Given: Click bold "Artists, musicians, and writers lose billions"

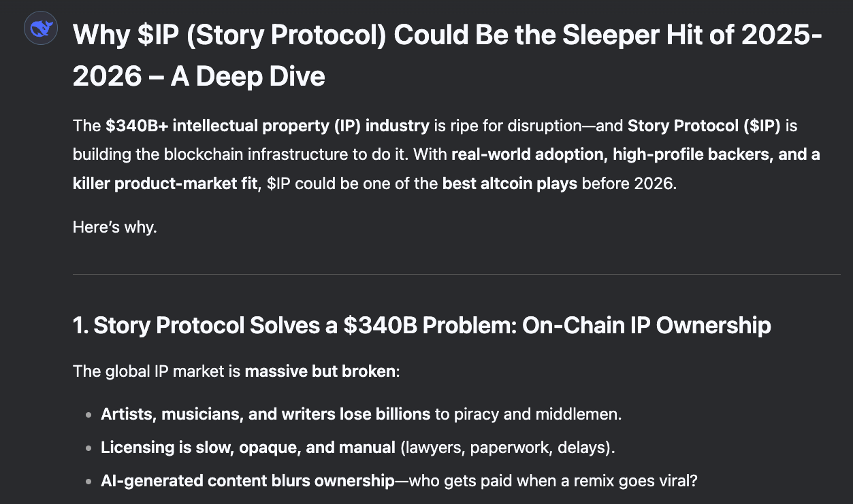Looking at the screenshot, I should click(265, 414).
